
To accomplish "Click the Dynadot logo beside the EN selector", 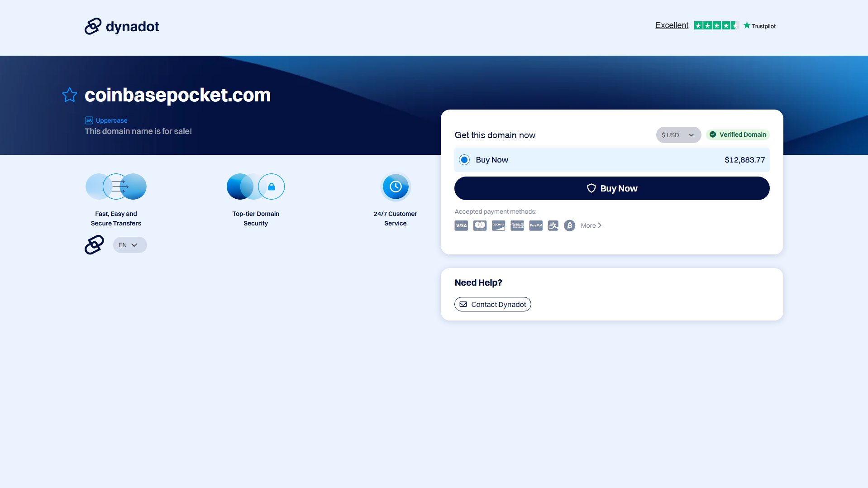I will (94, 245).
